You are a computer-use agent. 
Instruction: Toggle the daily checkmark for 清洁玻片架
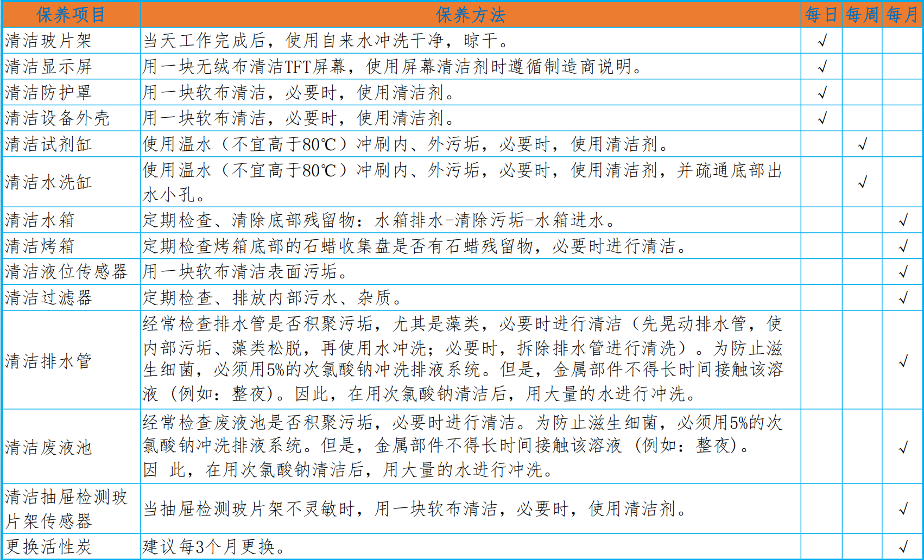[x=822, y=41]
